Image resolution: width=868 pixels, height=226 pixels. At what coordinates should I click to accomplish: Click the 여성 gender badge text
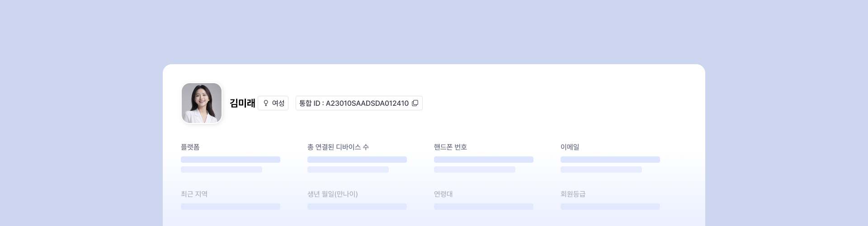click(278, 103)
